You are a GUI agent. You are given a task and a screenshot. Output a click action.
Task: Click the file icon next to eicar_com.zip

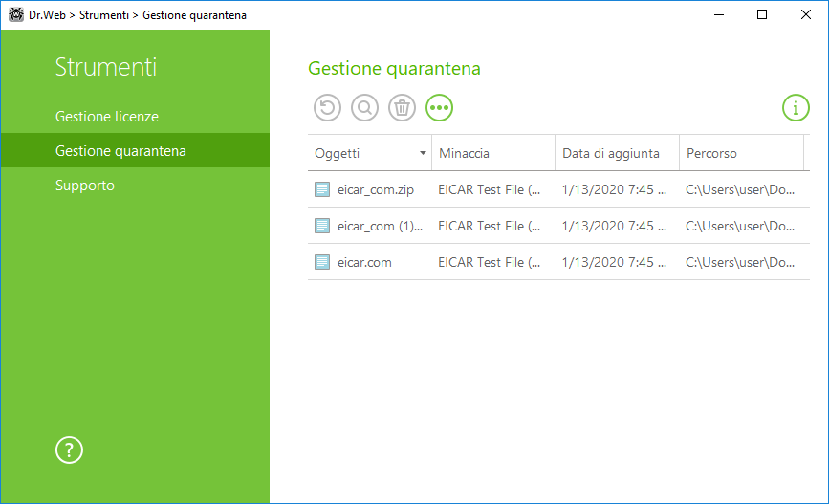[x=322, y=189]
